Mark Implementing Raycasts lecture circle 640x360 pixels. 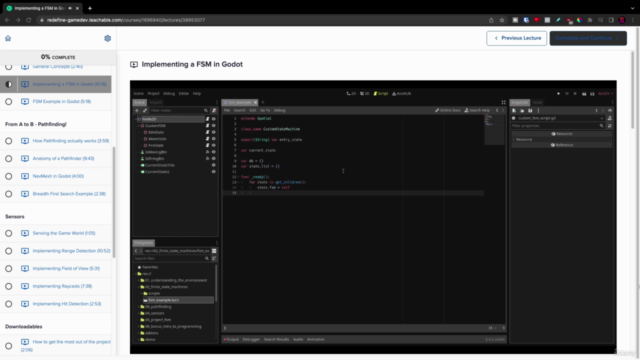click(9, 286)
